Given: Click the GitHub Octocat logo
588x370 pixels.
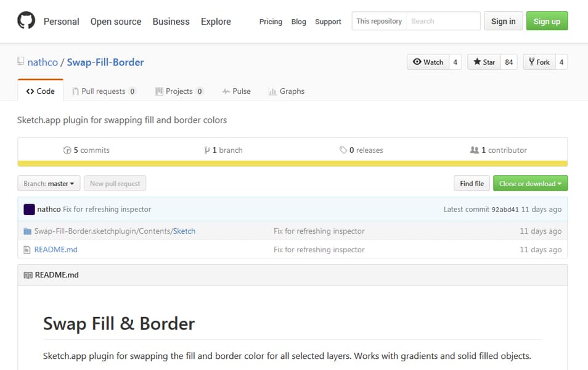Looking at the screenshot, I should point(27,20).
